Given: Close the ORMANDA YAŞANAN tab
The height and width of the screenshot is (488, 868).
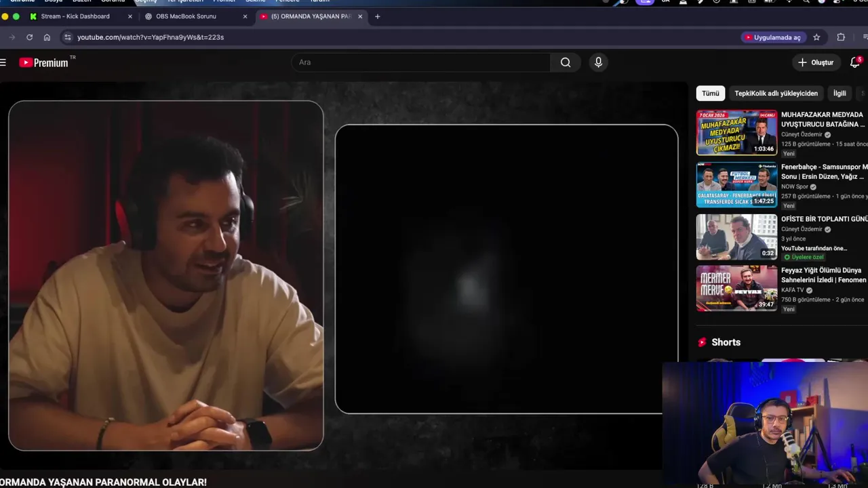Looking at the screenshot, I should click(x=360, y=16).
